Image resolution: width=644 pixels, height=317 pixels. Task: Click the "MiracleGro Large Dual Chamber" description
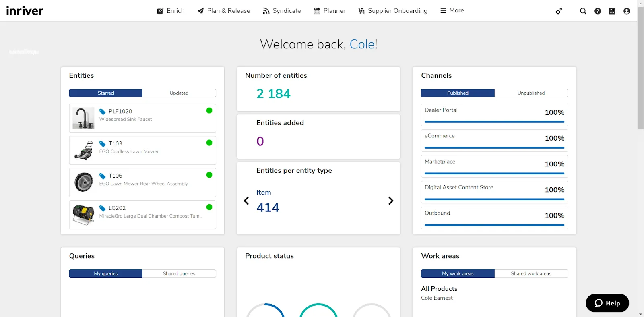pos(151,216)
